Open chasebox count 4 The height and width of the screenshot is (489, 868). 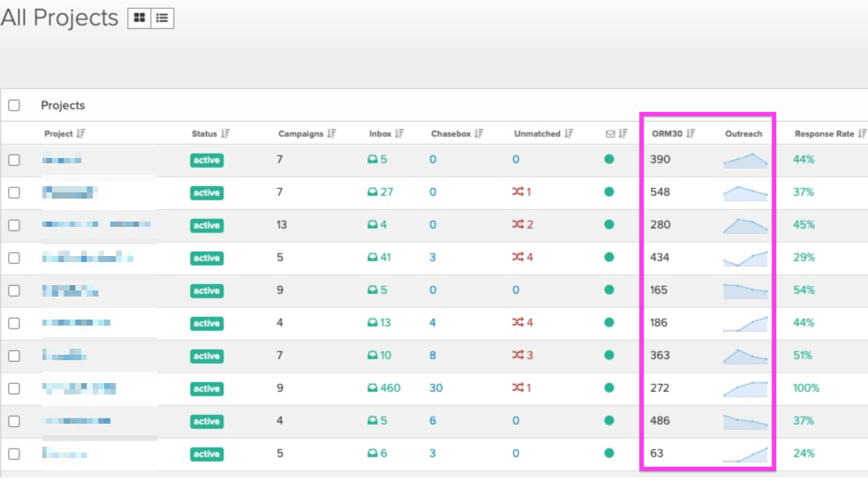(433, 323)
